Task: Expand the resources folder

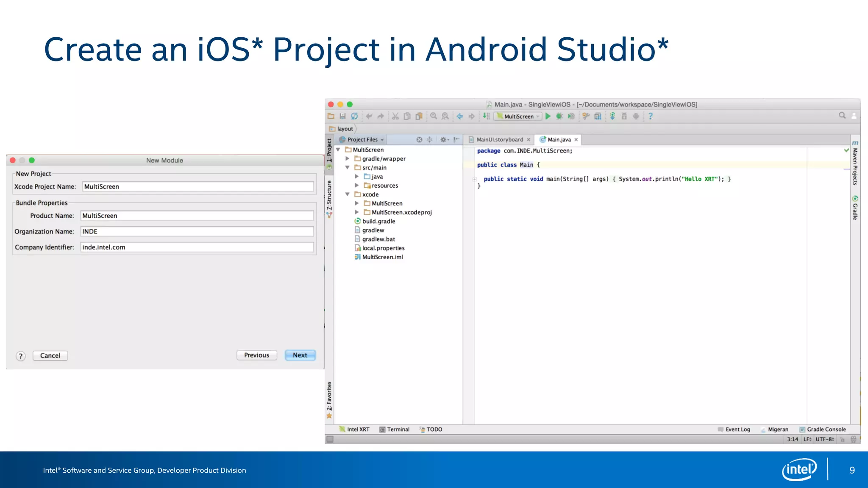Action: pos(356,185)
